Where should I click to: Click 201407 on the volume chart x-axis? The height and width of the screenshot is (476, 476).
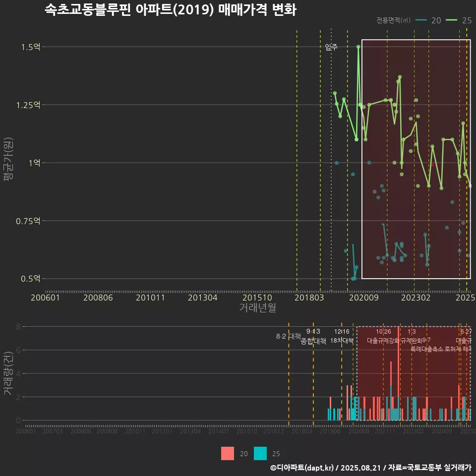tap(219, 431)
